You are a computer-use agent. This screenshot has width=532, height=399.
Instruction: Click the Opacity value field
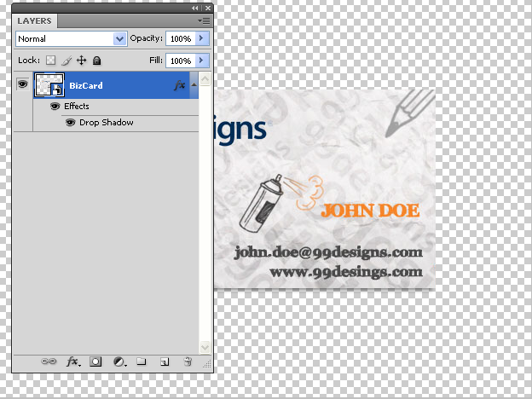pos(181,38)
